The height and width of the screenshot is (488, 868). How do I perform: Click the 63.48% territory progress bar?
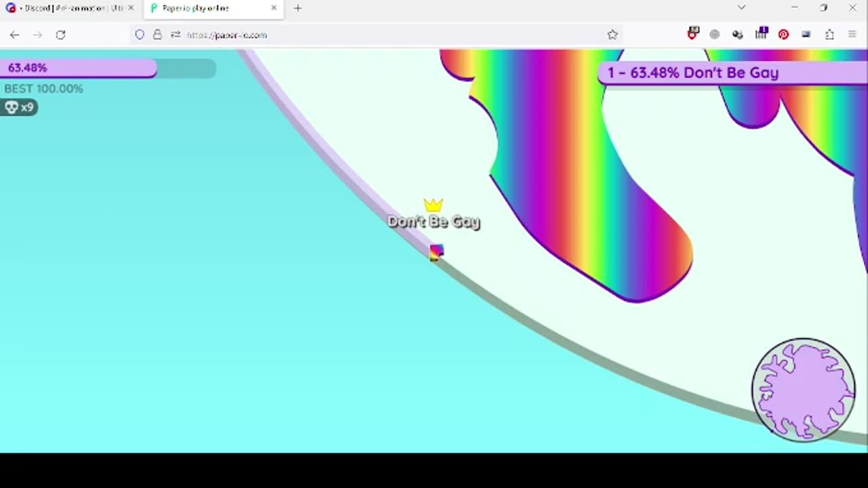tap(81, 68)
